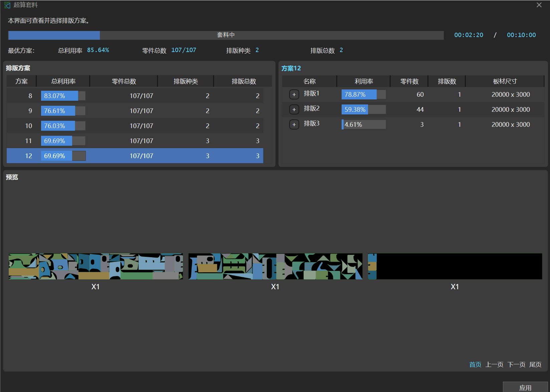Viewport: 550px width, 392px height.
Task: Select scheme 10 with 76.03% utilization
Action: (x=135, y=126)
